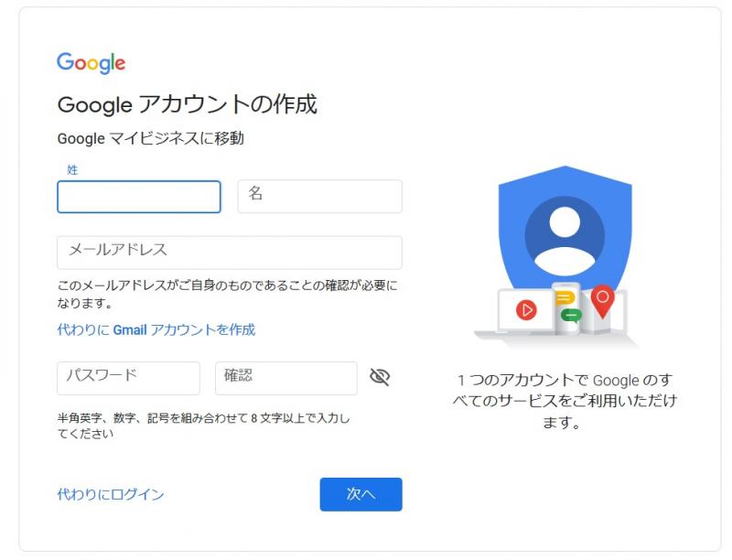Click the red map pin icon

point(602,297)
